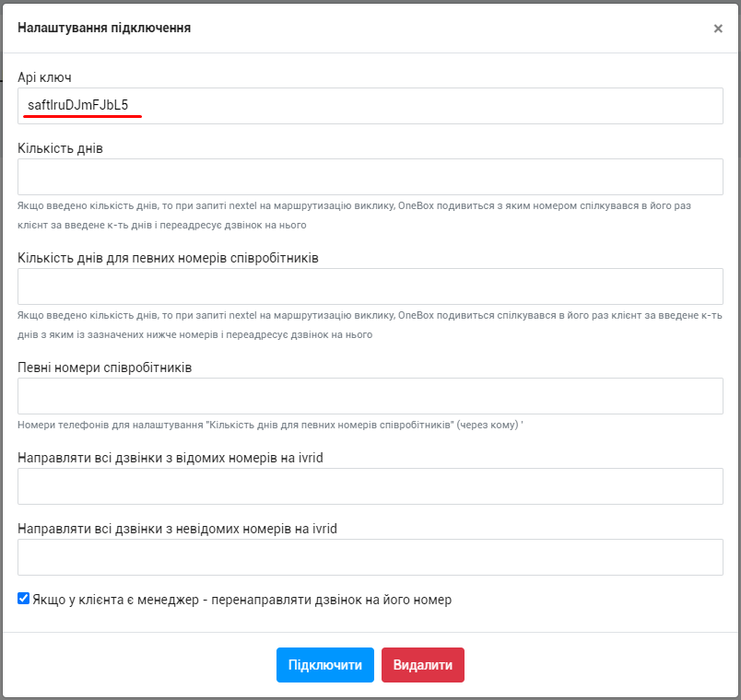The width and height of the screenshot is (741, 700).
Task: Click the red Видалити button
Action: [x=422, y=665]
